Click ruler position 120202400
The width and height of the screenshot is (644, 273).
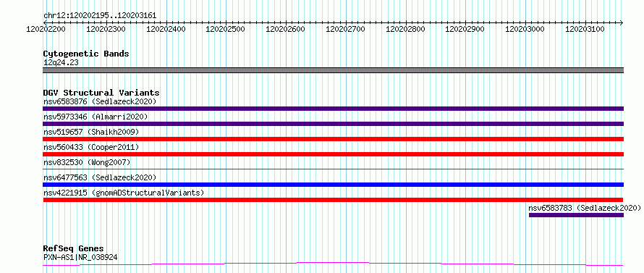[166, 29]
